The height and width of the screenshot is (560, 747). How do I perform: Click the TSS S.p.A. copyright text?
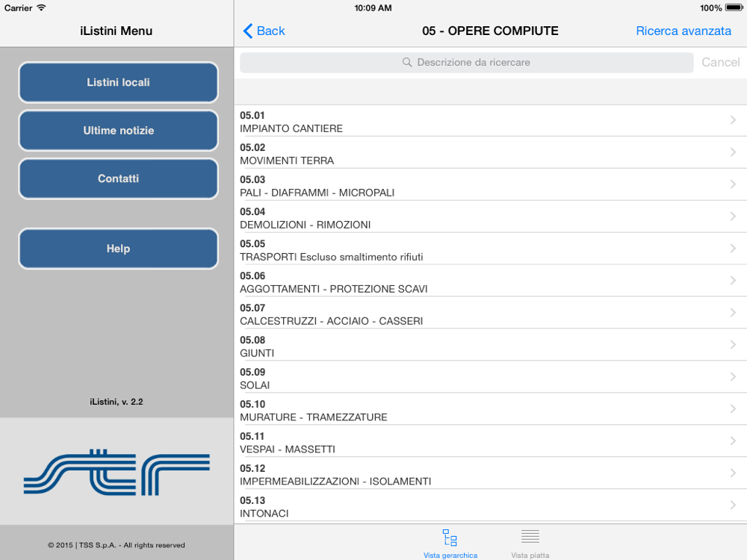point(117,545)
